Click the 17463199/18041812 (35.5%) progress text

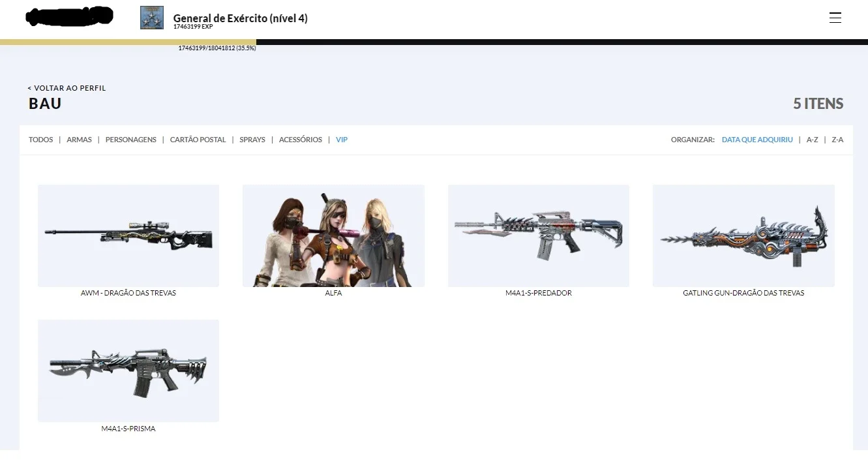point(217,48)
